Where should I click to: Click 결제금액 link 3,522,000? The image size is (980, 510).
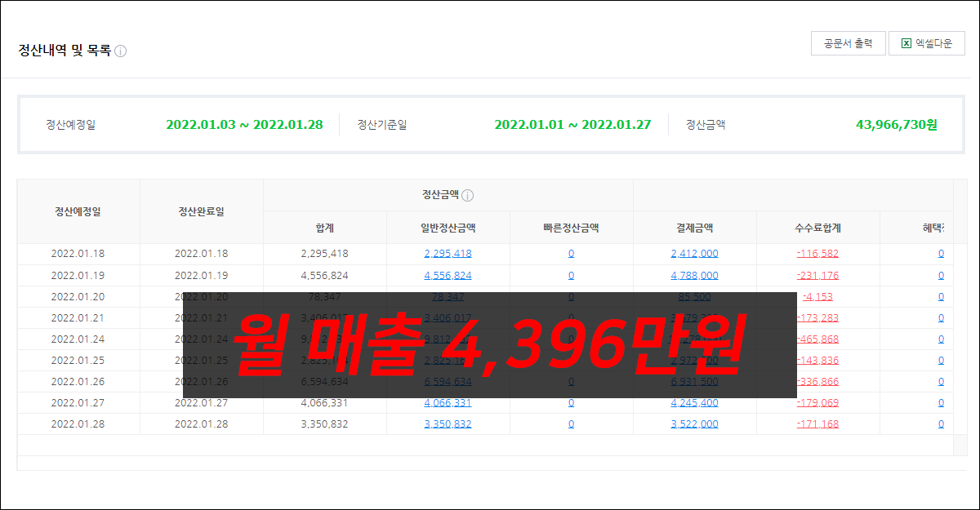pos(694,424)
